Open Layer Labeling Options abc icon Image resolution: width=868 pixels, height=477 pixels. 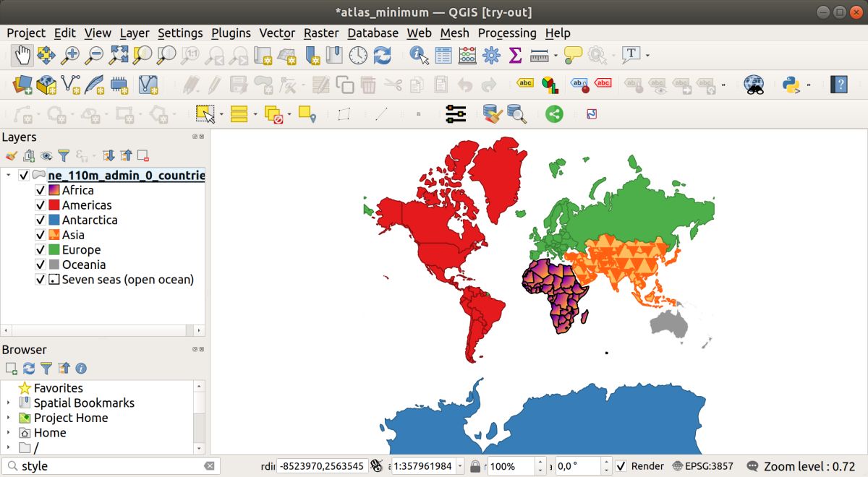(525, 84)
